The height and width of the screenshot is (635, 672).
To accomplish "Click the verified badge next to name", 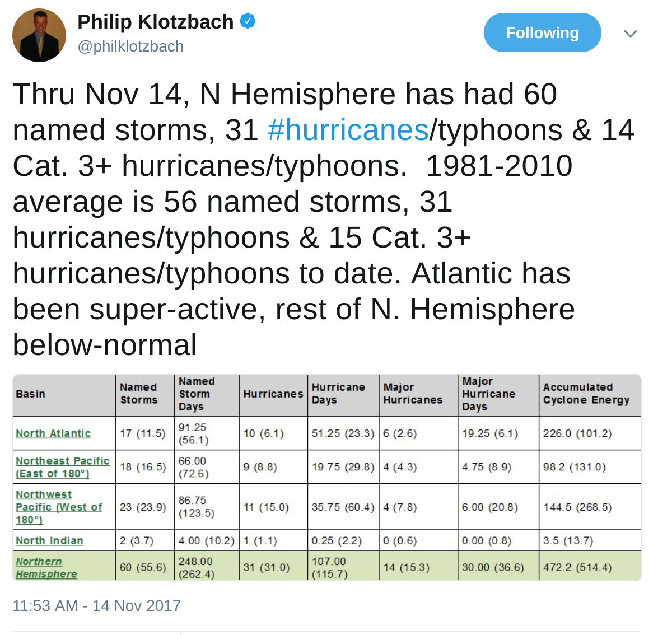I will 248,21.
